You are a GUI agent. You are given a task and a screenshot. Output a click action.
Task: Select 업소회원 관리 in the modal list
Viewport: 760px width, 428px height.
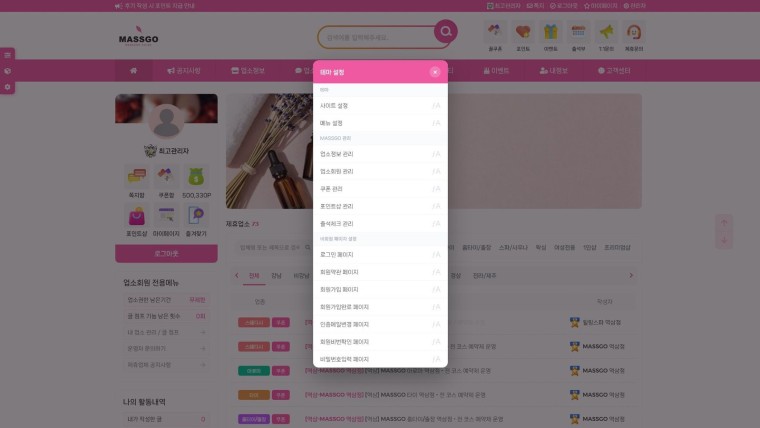tap(380, 172)
